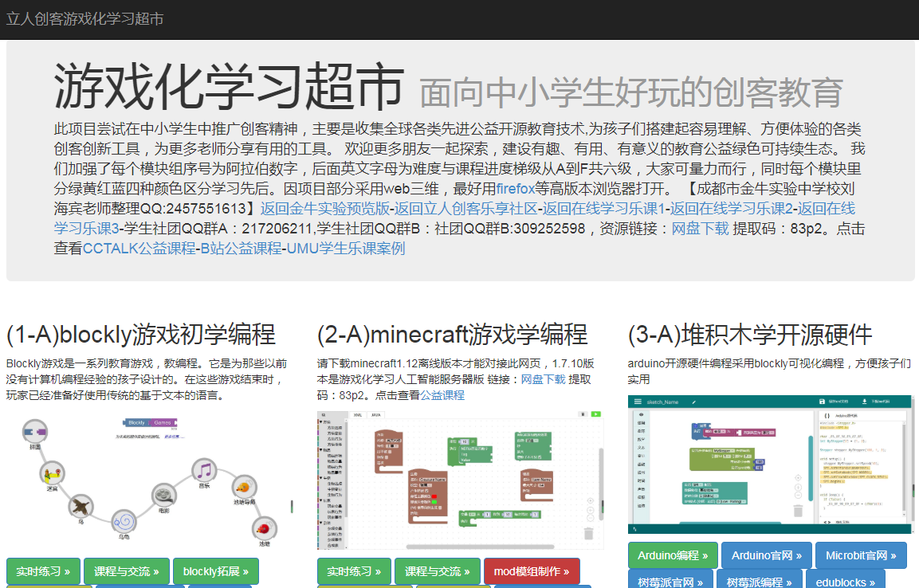Click the green Arduino编程 button

[x=673, y=555]
